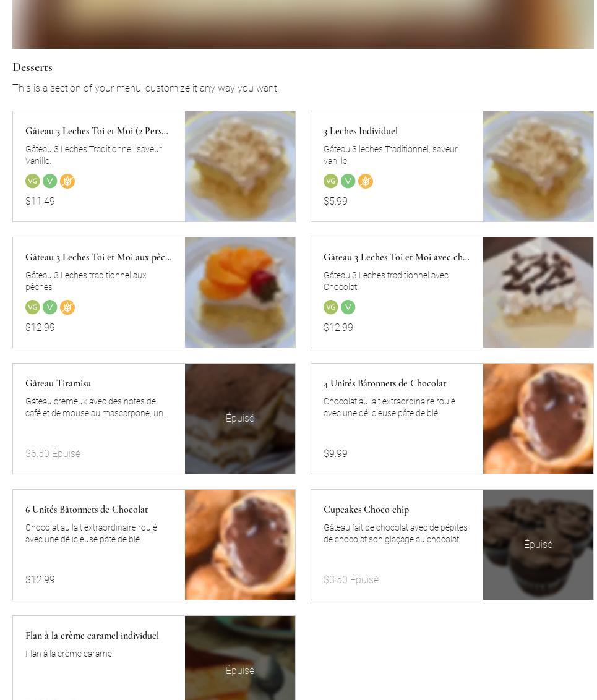This screenshot has height=700, width=597.
Task: Click the VG icon on 3 Leches Individuel
Action: (331, 181)
